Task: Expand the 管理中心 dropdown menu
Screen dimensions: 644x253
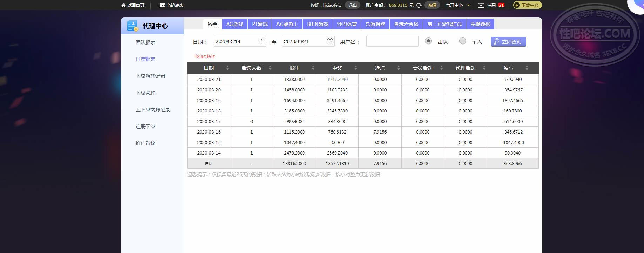Action: [458, 5]
